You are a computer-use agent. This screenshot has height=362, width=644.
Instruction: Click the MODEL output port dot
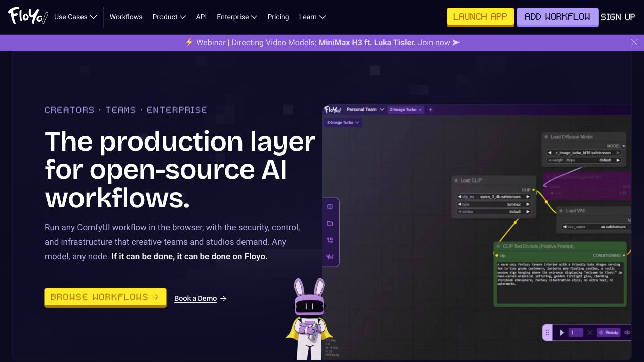click(624, 146)
